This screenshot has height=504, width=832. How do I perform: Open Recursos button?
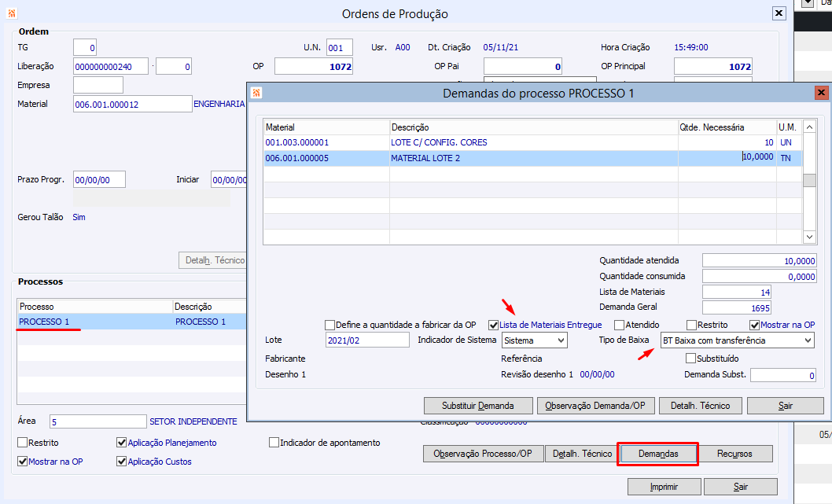(734, 454)
